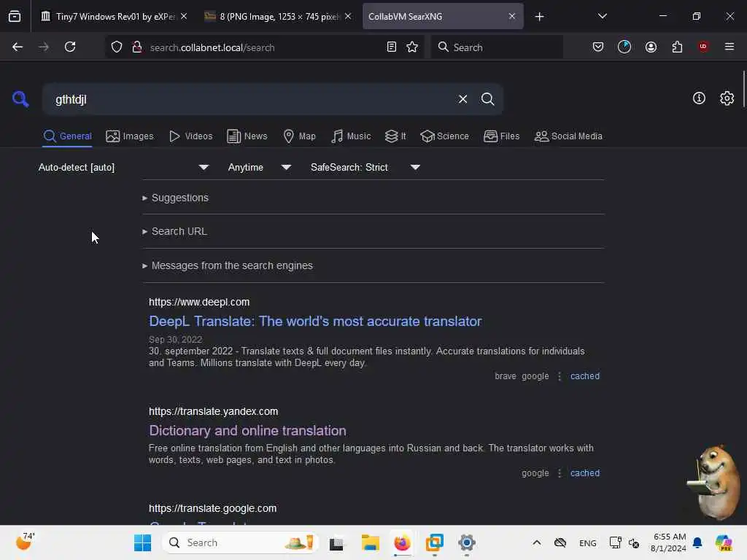747x560 pixels.
Task: Click the https://www.deepl.com URL
Action: point(199,303)
